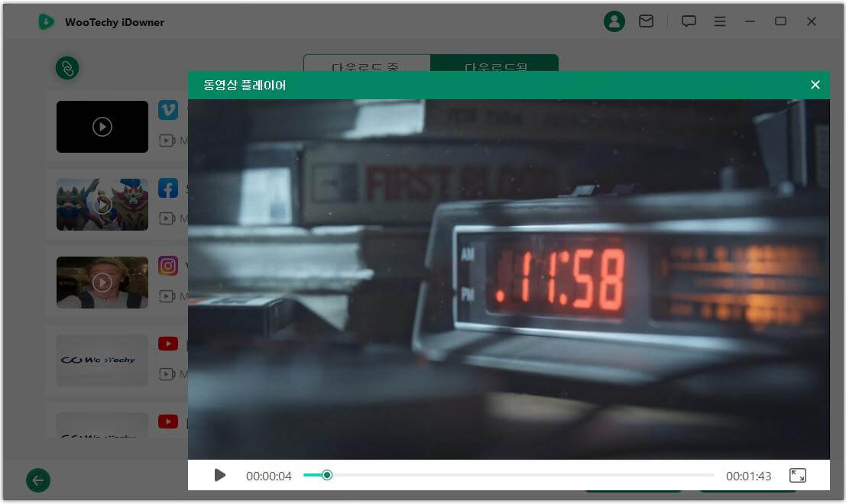Switch to the 다운로드됨 tab

coord(494,64)
